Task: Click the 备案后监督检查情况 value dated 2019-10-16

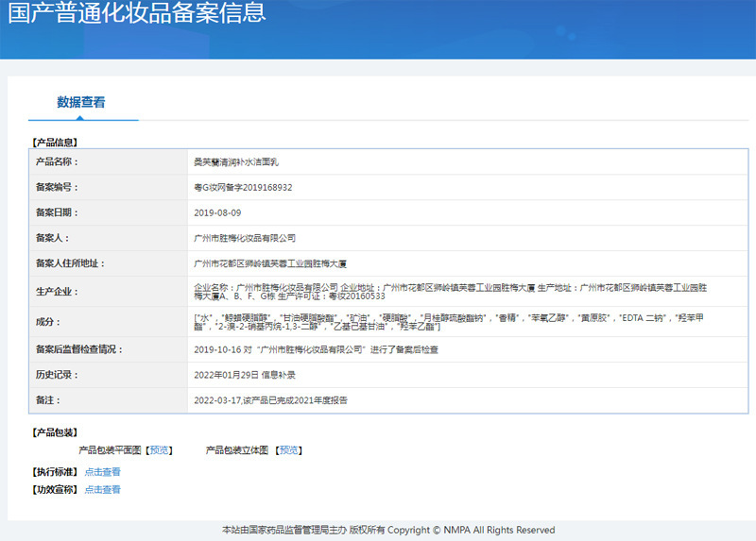Action: tap(316, 349)
